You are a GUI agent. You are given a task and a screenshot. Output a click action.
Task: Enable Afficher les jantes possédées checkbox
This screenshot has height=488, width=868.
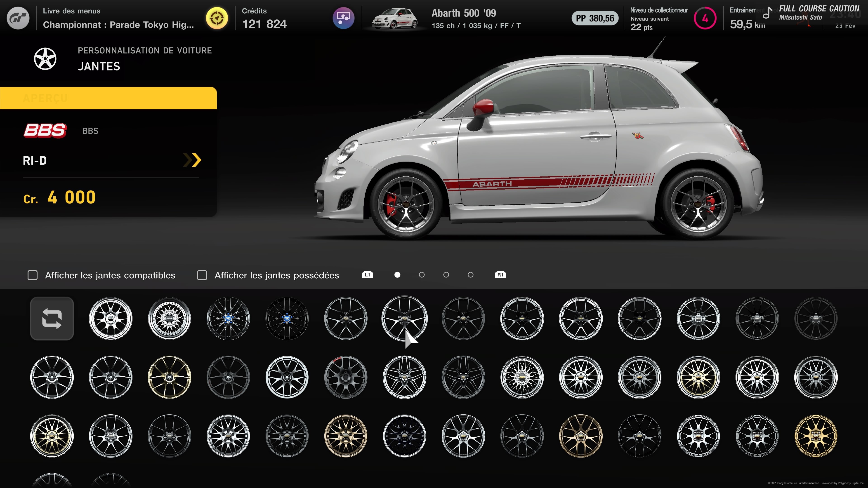click(x=202, y=275)
